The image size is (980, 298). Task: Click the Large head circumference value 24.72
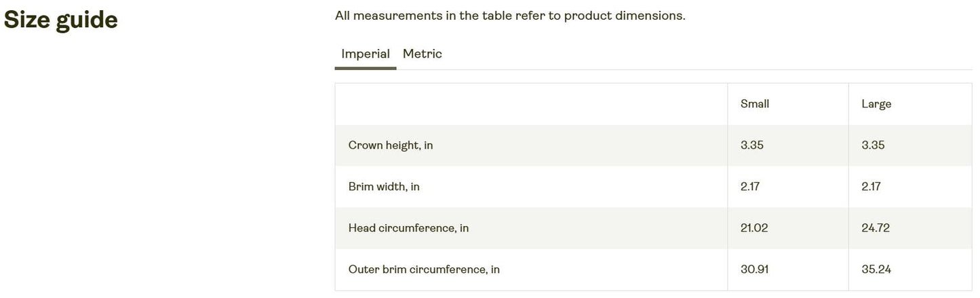tap(875, 228)
